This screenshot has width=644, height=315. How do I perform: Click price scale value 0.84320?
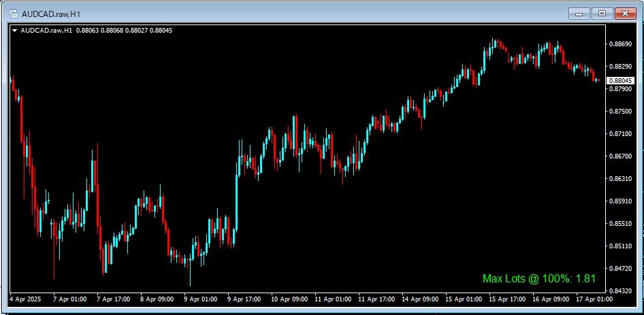tap(621, 291)
